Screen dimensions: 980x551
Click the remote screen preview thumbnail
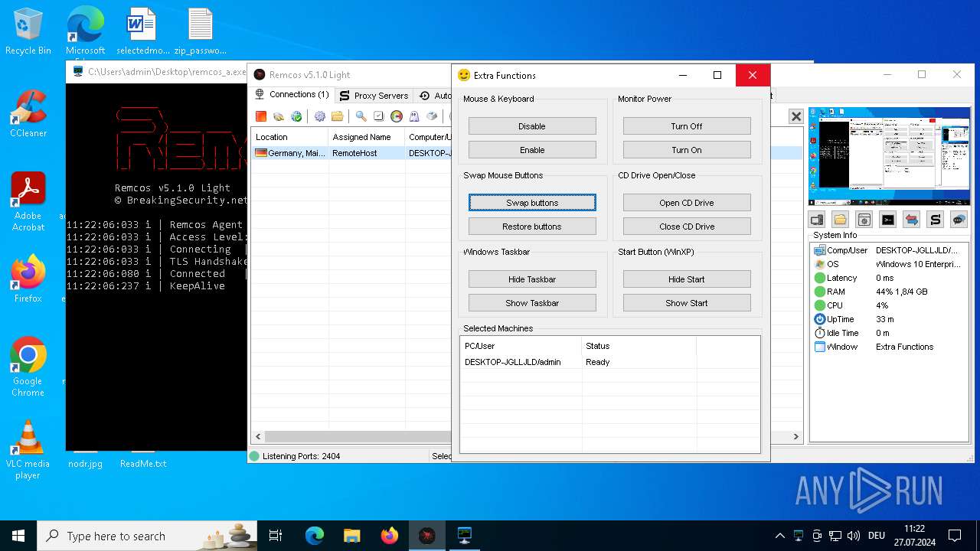890,157
